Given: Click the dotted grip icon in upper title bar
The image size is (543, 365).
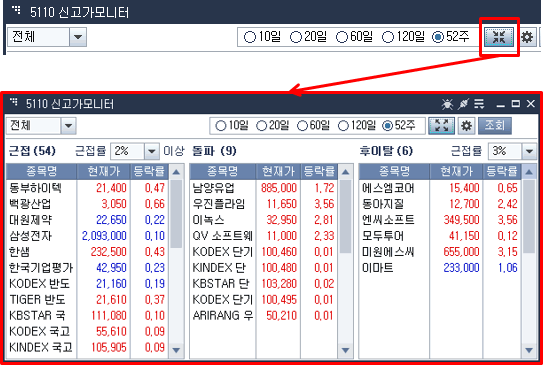Looking at the screenshot, I should coord(16,9).
